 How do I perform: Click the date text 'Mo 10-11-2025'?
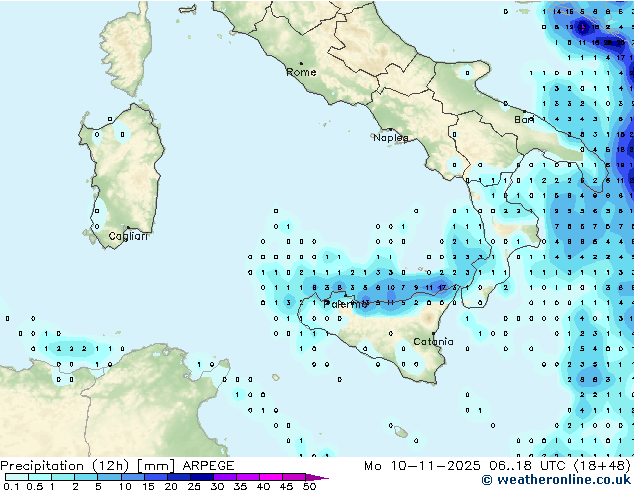pos(423,466)
